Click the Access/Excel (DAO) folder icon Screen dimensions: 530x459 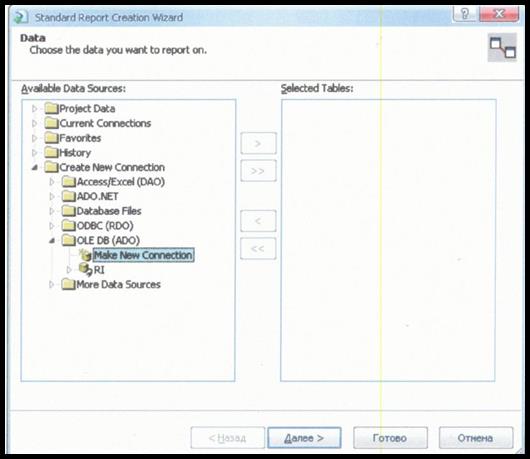69,182
